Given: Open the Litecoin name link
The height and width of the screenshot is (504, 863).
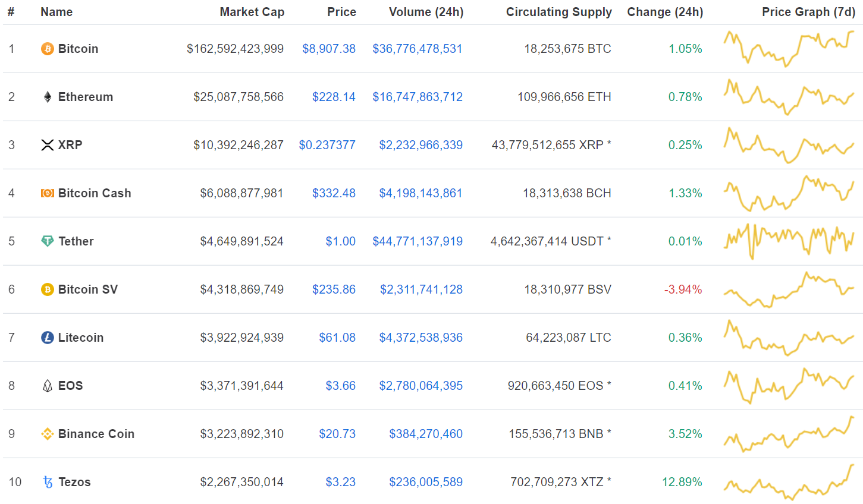Looking at the screenshot, I should point(81,338).
